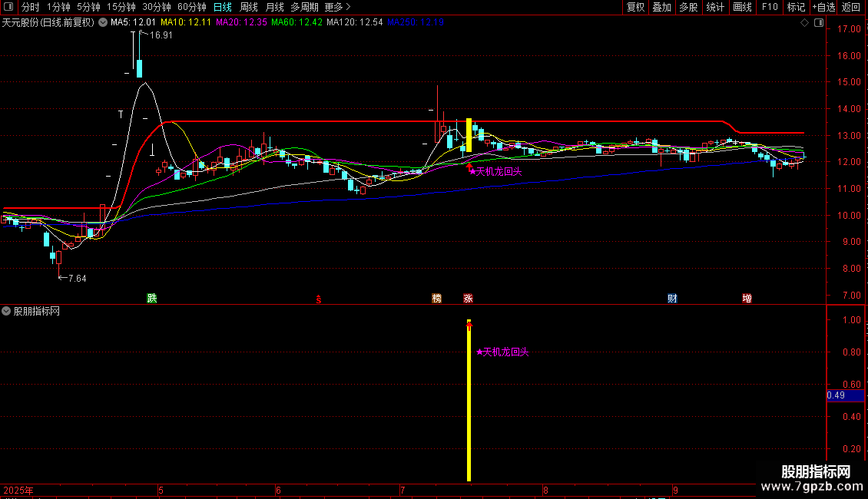Click the red 增 event marker

tap(747, 298)
